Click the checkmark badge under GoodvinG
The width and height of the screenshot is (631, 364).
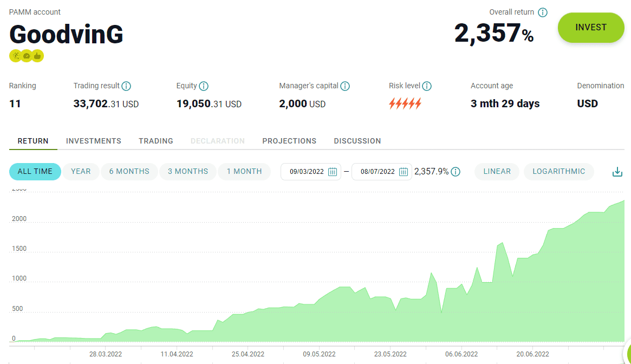[x=27, y=56]
